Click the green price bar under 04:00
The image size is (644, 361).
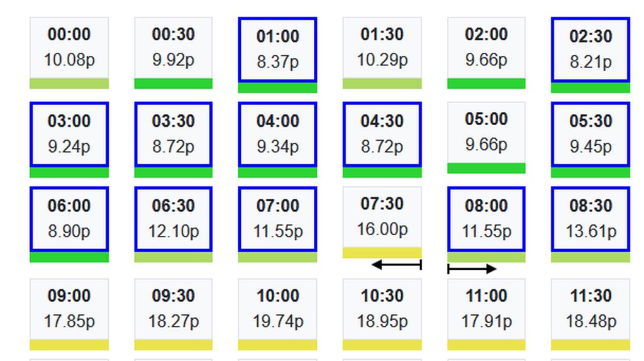pyautogui.click(x=277, y=172)
